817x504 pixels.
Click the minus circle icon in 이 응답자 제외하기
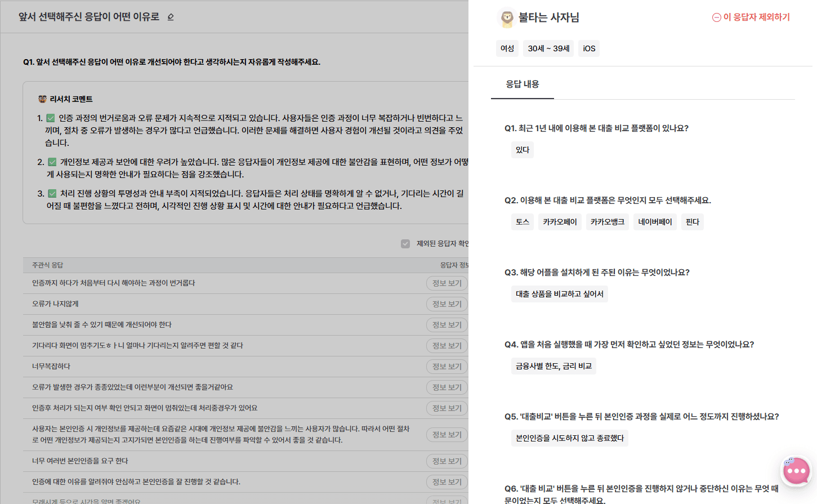[x=717, y=17]
